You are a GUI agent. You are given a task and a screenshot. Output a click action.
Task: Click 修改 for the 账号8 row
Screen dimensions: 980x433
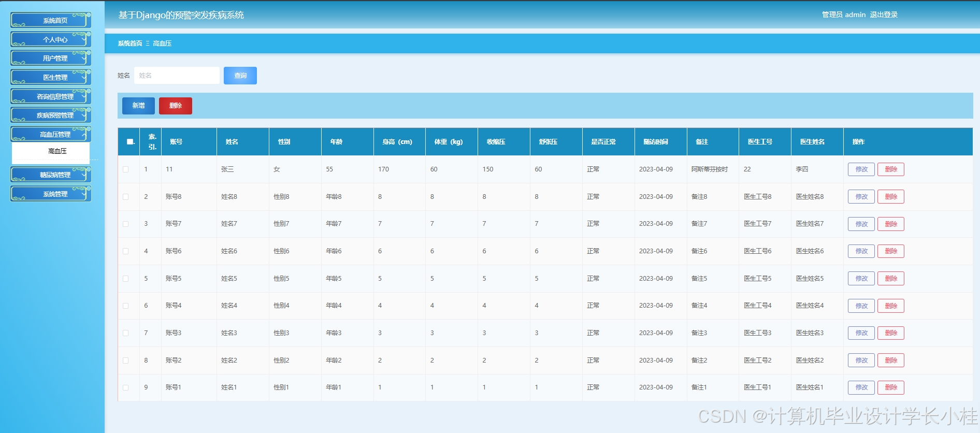click(861, 197)
